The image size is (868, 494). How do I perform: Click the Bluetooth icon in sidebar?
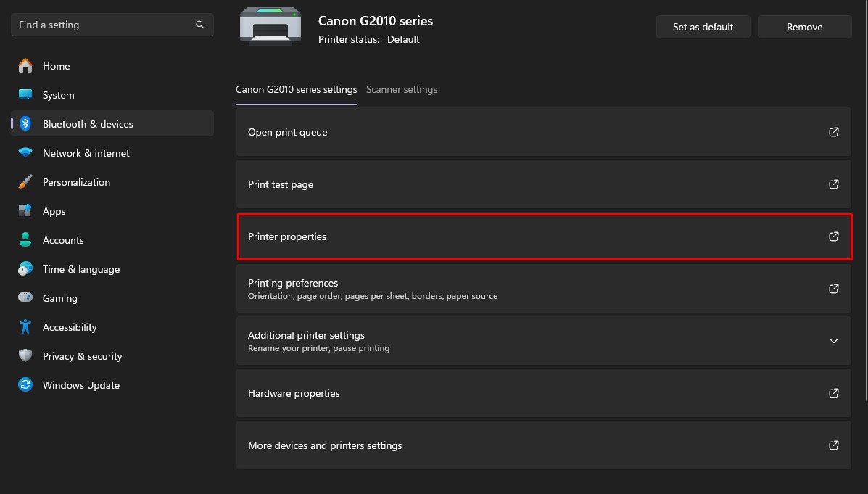click(x=25, y=123)
